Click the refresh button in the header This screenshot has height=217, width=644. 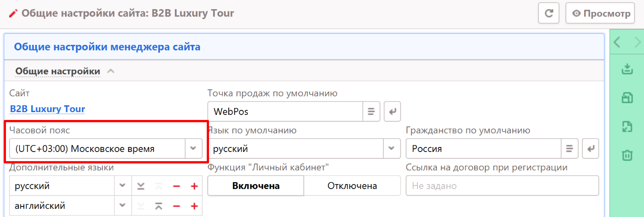point(548,13)
